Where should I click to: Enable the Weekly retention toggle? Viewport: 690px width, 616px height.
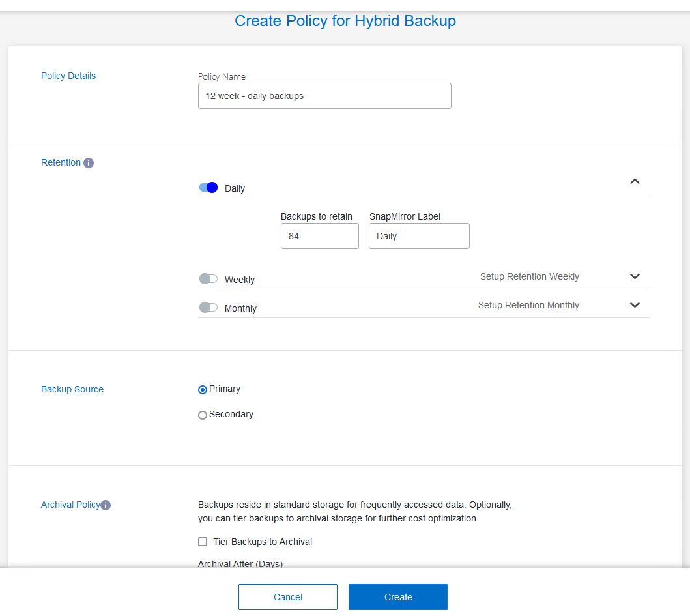(x=208, y=279)
